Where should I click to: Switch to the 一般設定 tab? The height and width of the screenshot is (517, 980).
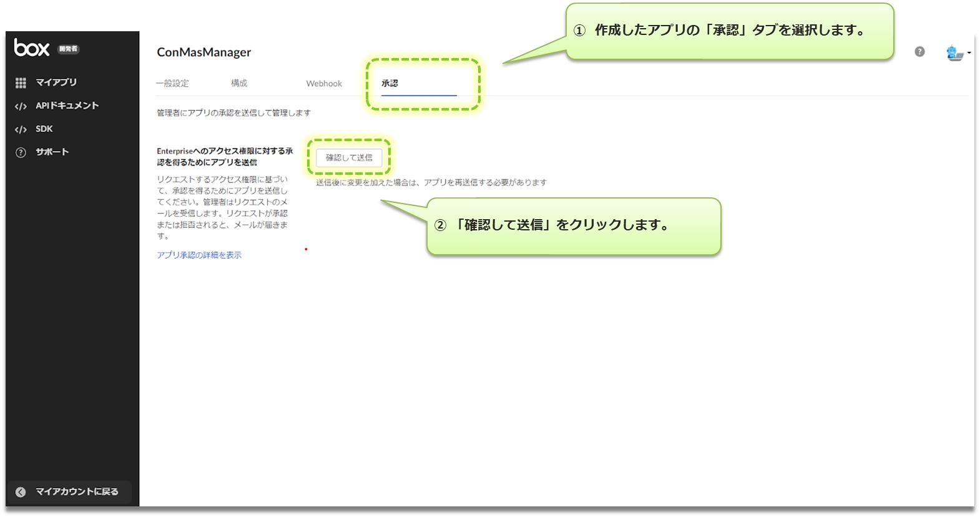click(x=172, y=83)
